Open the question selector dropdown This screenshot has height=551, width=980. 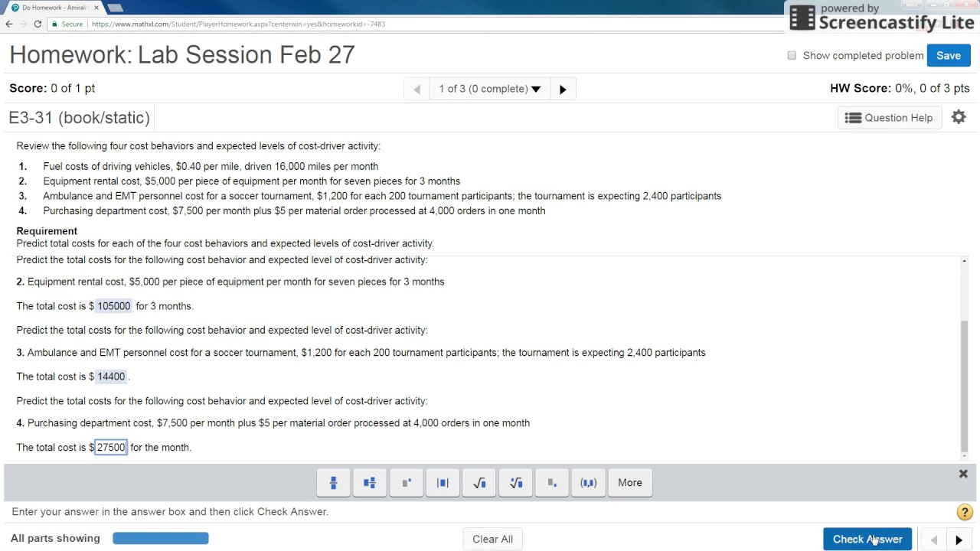[x=490, y=89]
